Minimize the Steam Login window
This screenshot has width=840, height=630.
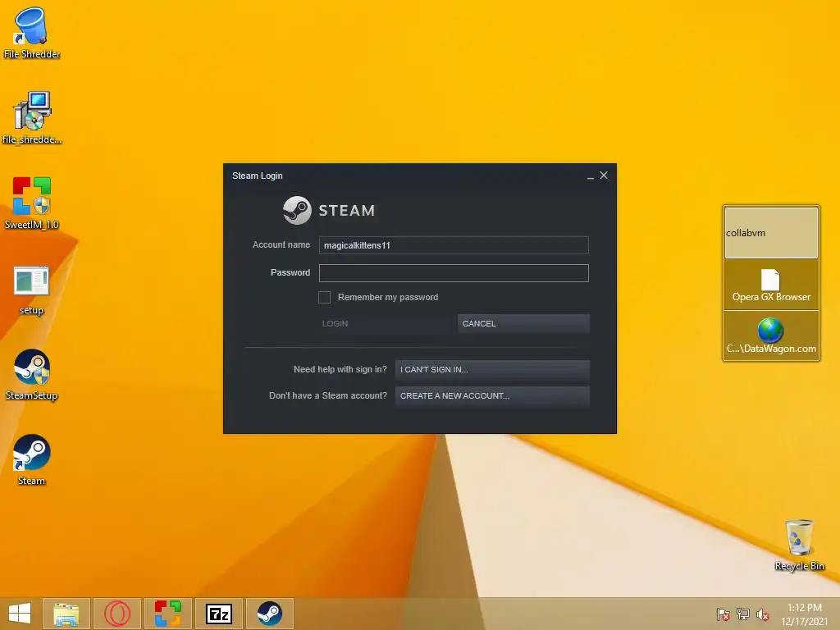tap(591, 176)
